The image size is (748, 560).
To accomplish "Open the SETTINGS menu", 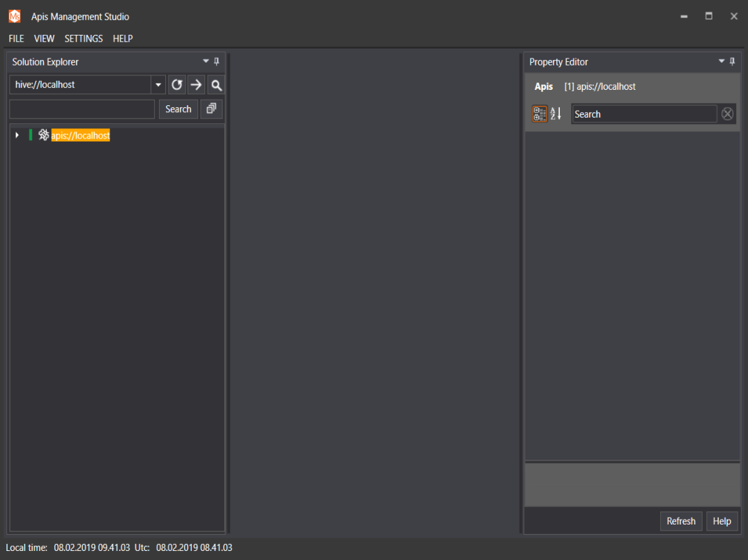I will [84, 38].
